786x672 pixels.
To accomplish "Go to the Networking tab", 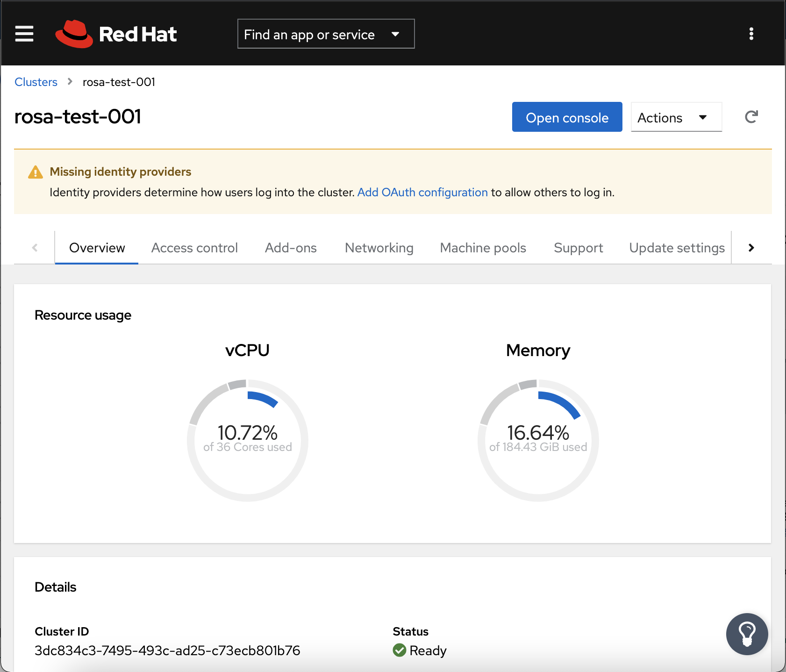I will tap(379, 248).
